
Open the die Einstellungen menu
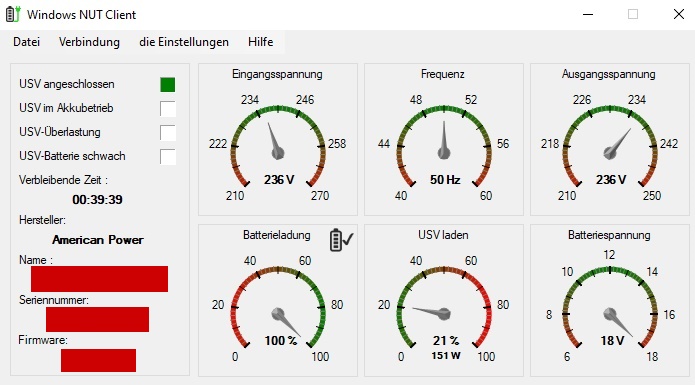tap(184, 42)
